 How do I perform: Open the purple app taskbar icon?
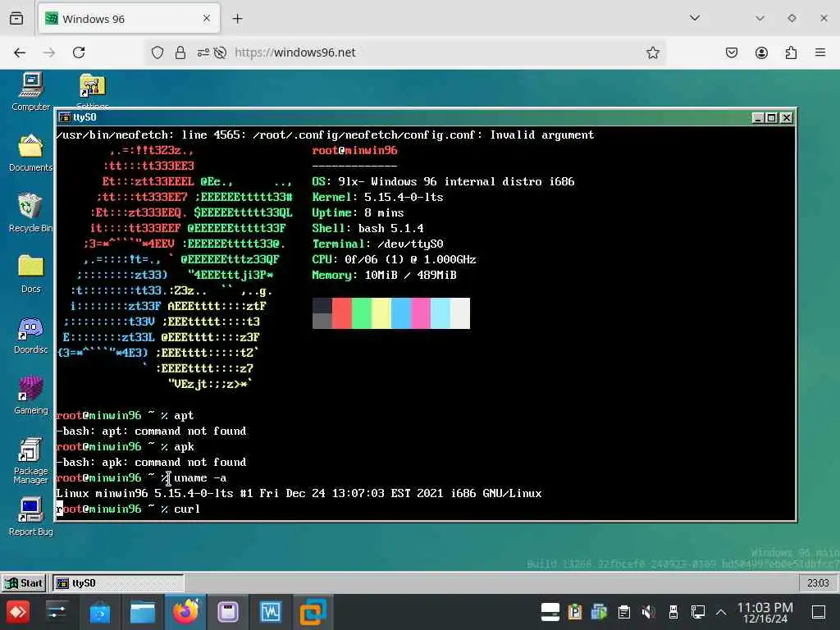point(228,612)
